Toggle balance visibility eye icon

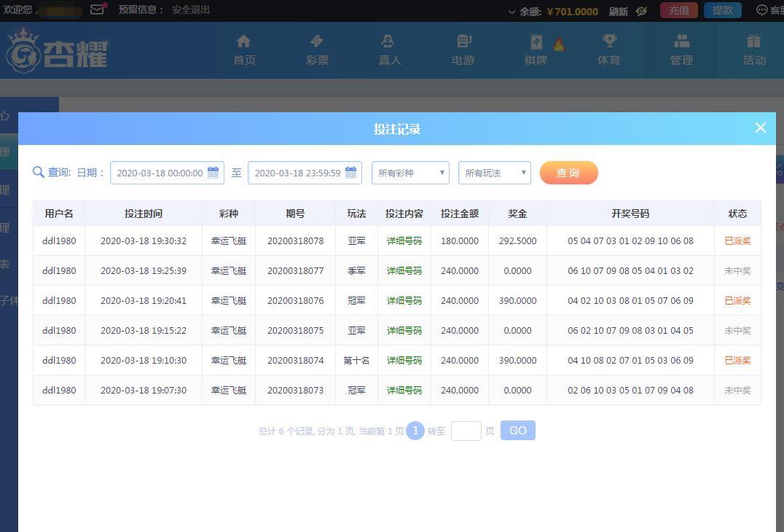(x=641, y=11)
